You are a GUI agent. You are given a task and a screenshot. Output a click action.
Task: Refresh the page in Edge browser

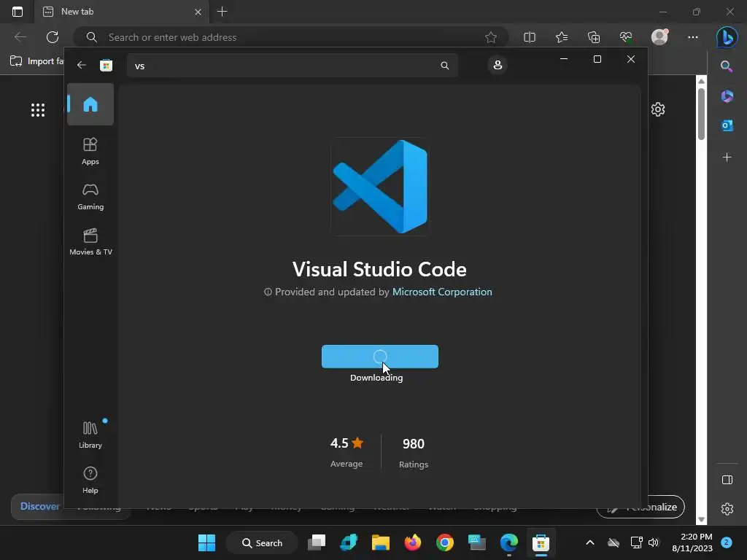53,37
